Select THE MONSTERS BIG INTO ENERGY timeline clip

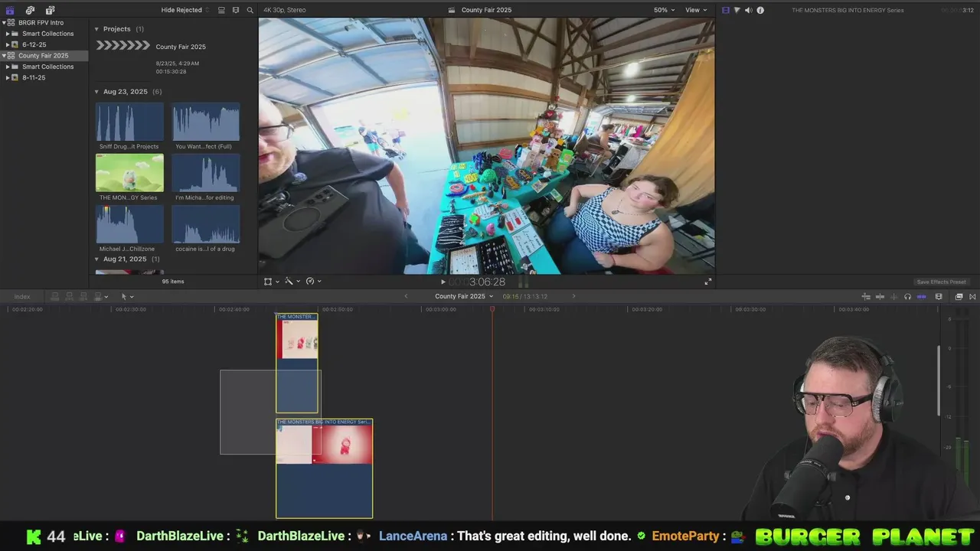tap(325, 468)
